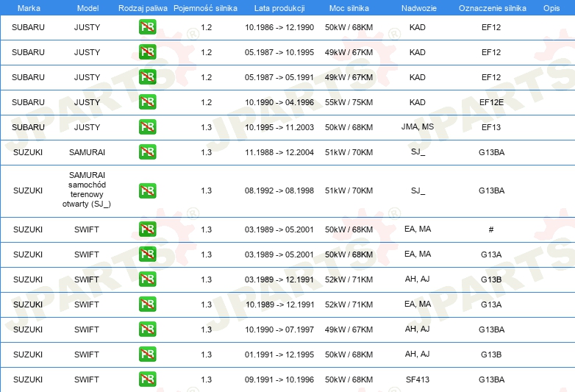The image size is (575, 392).
Task: Click fuel icon in Swift 10.1990 -> 07.1997 row
Action: tap(147, 329)
